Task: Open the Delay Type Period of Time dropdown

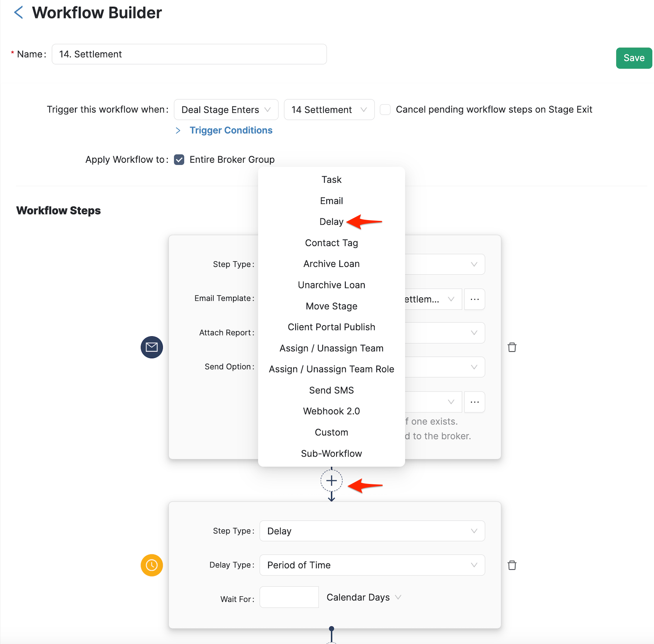Action: click(x=372, y=565)
